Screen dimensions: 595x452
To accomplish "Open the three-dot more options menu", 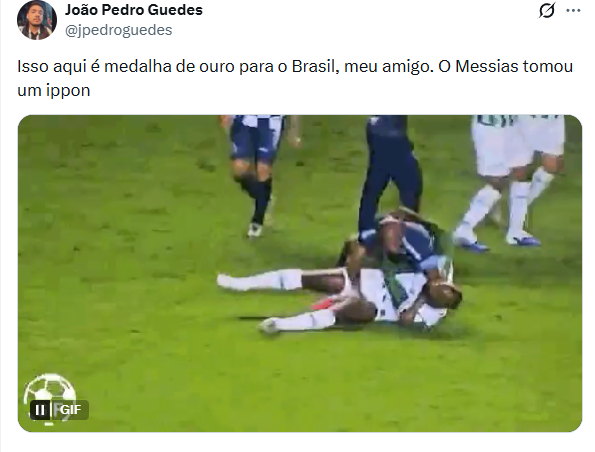I will click(573, 11).
